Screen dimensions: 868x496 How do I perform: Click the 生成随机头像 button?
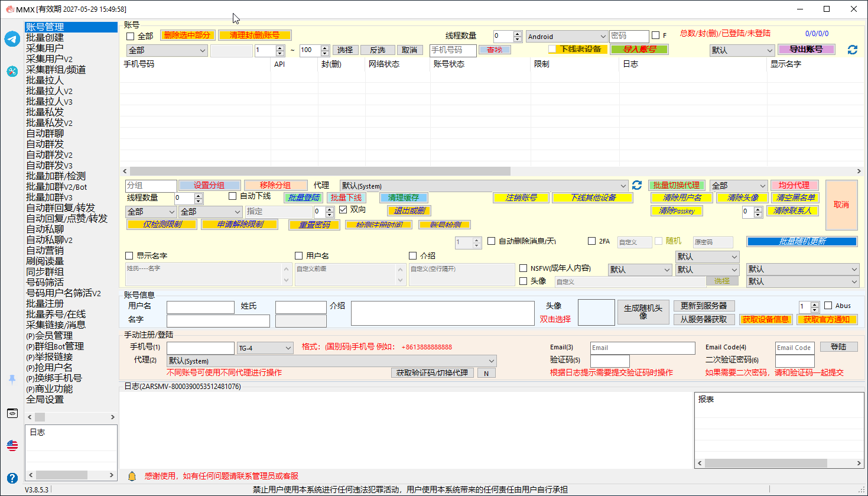pyautogui.click(x=643, y=312)
